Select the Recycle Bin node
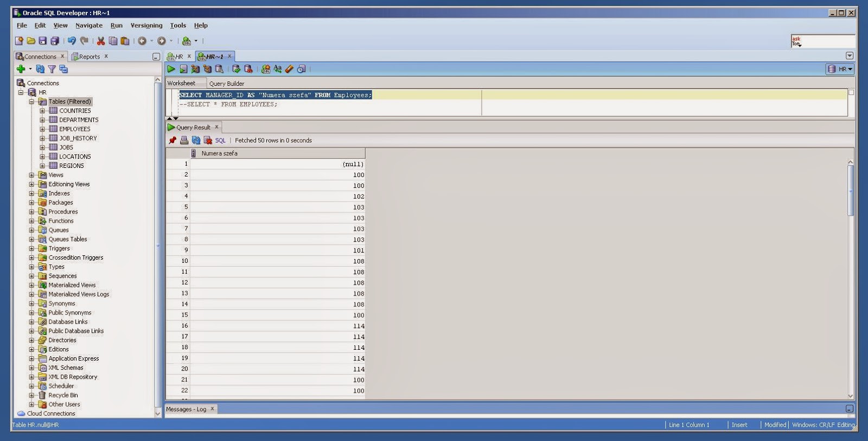 pos(63,395)
